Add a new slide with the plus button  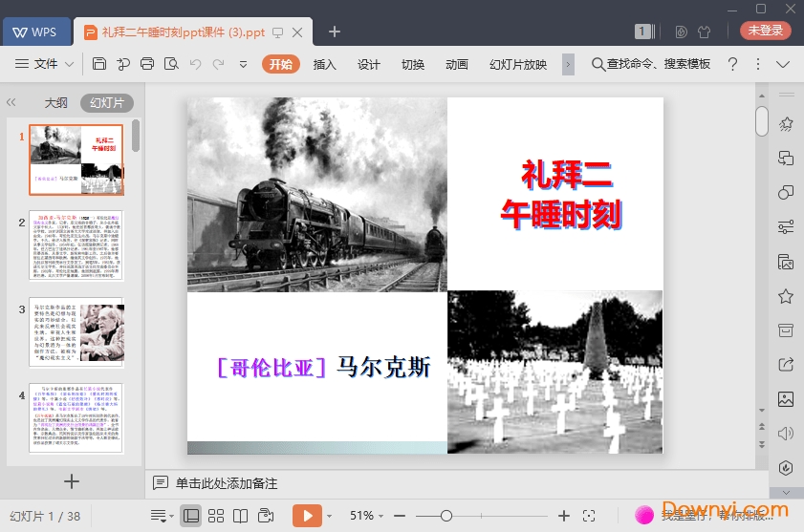tap(72, 481)
